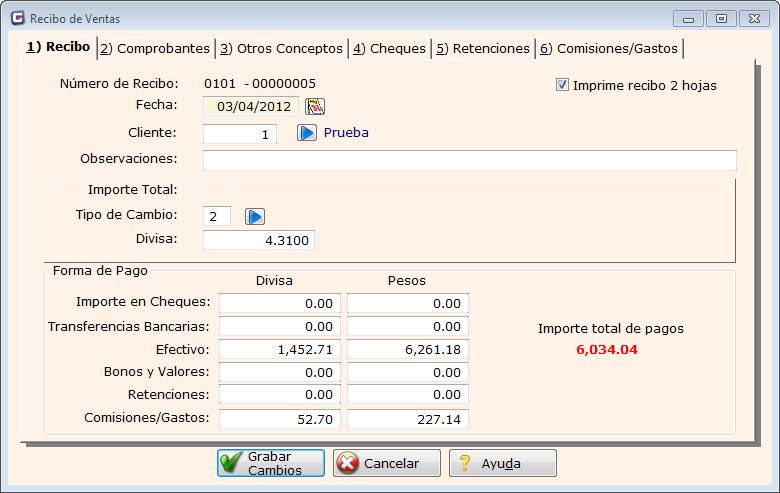Screen dimensions: 780x493
Task: Open the Otros Conceptos tab
Action: (280, 48)
